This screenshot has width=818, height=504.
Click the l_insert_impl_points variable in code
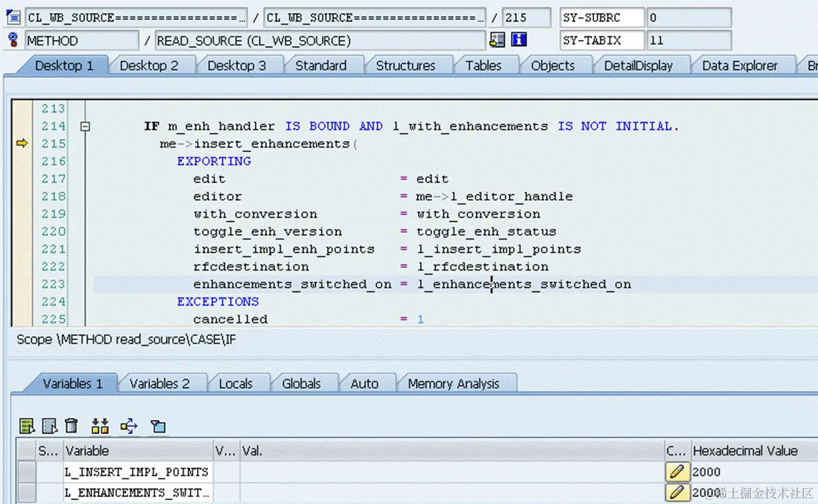pyautogui.click(x=499, y=249)
